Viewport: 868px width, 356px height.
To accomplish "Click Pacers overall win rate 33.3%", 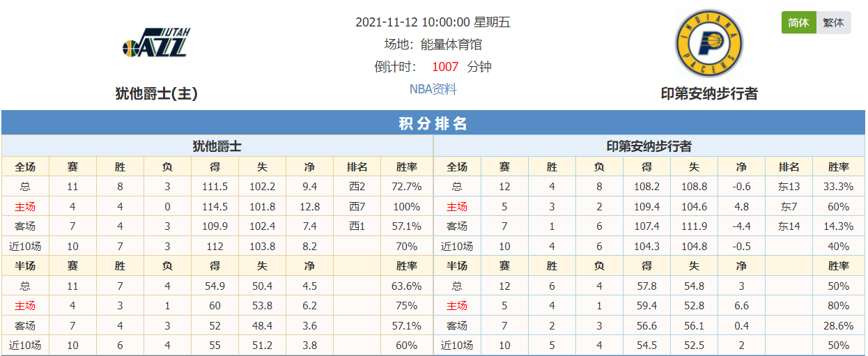I will pos(839,187).
